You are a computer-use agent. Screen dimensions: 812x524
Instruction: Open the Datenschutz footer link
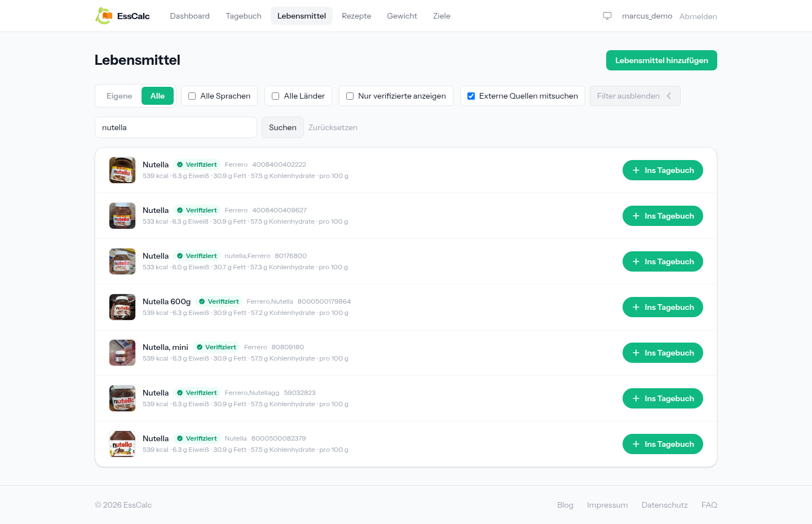click(665, 505)
